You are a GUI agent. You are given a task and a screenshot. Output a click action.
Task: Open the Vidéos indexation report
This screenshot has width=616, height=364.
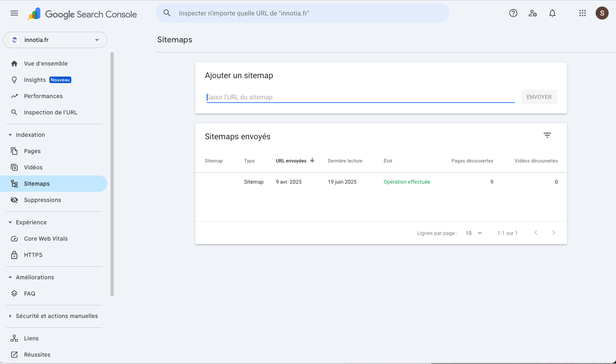[33, 167]
